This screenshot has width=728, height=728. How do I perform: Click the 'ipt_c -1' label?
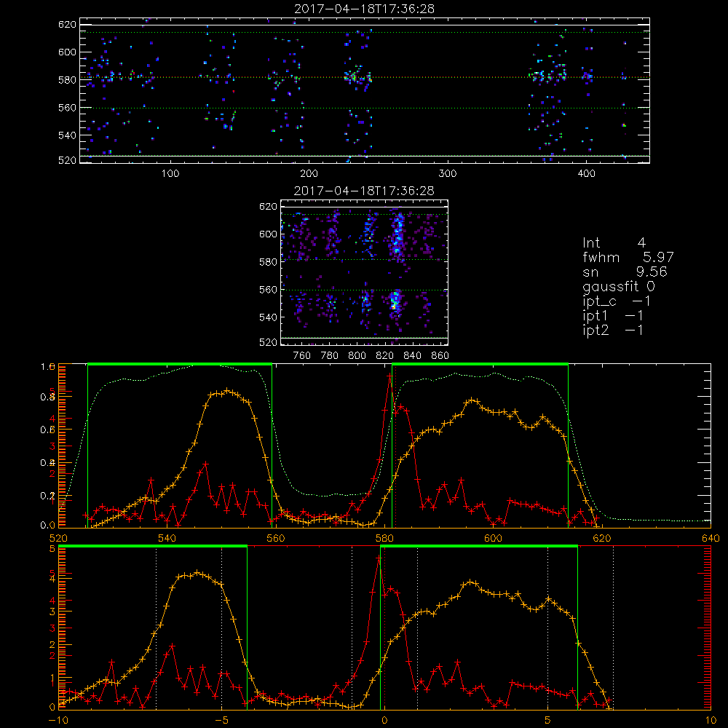616,301
